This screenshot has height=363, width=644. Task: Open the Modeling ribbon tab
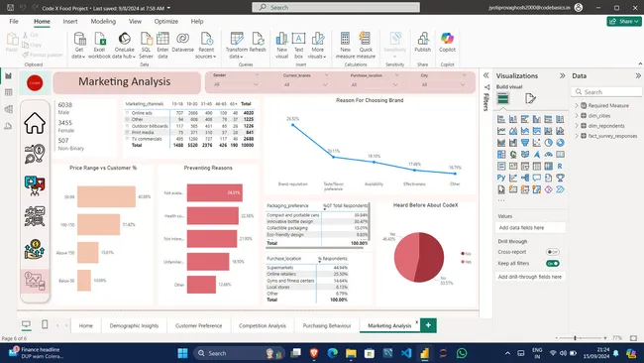pos(103,22)
